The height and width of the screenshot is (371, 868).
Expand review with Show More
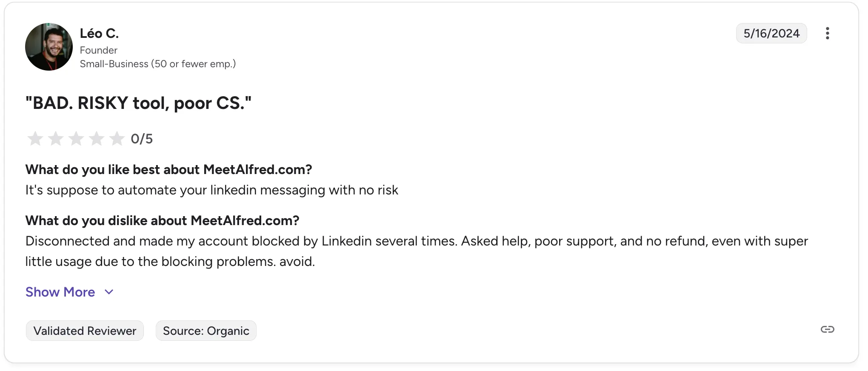(x=60, y=292)
